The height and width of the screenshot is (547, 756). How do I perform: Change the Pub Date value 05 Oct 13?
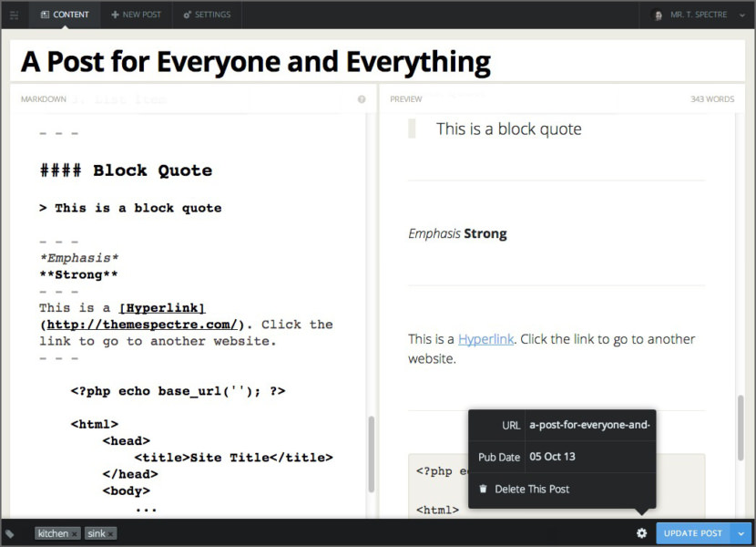552,457
